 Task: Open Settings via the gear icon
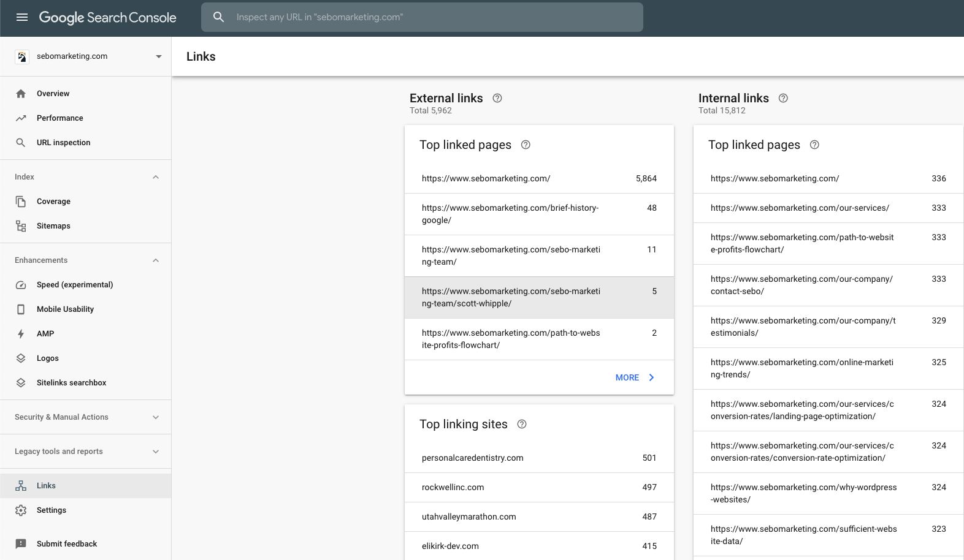click(21, 510)
